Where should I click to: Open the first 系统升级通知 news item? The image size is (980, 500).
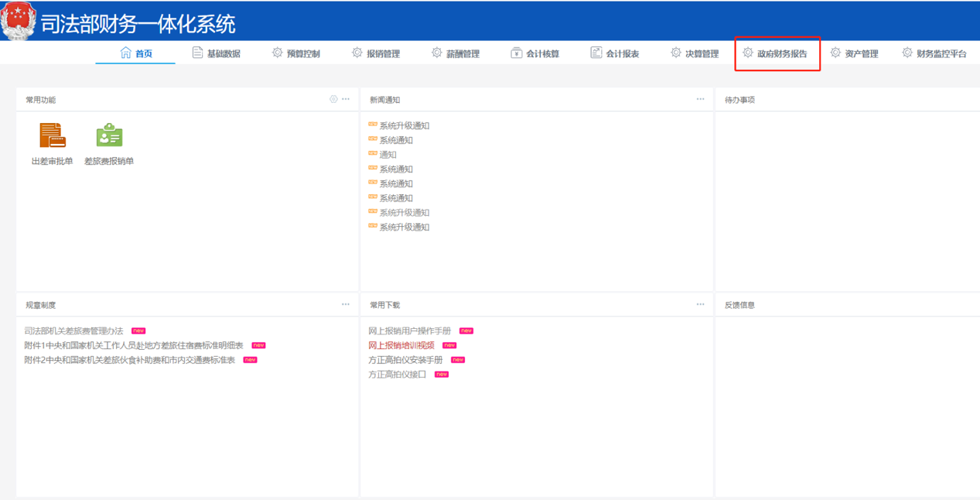pos(404,125)
